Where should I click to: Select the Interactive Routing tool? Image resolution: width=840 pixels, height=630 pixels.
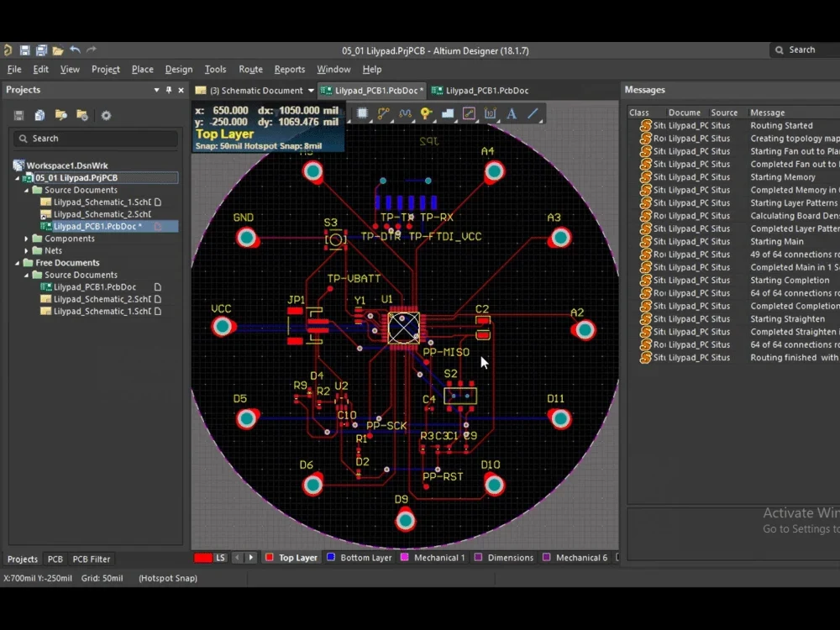click(384, 112)
